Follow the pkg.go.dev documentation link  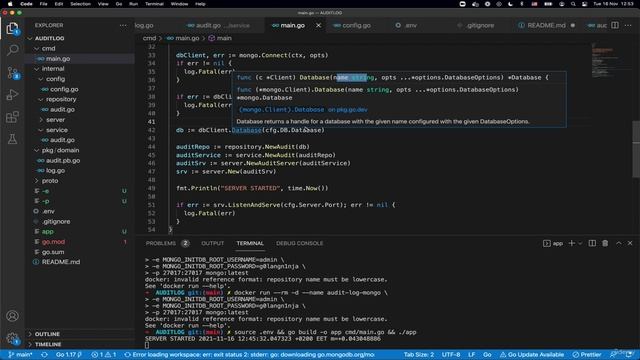303,110
